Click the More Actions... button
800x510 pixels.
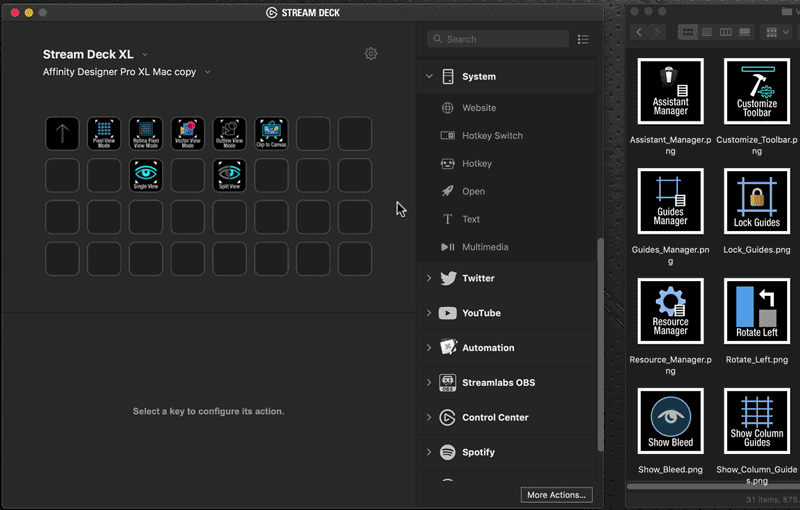pyautogui.click(x=557, y=495)
